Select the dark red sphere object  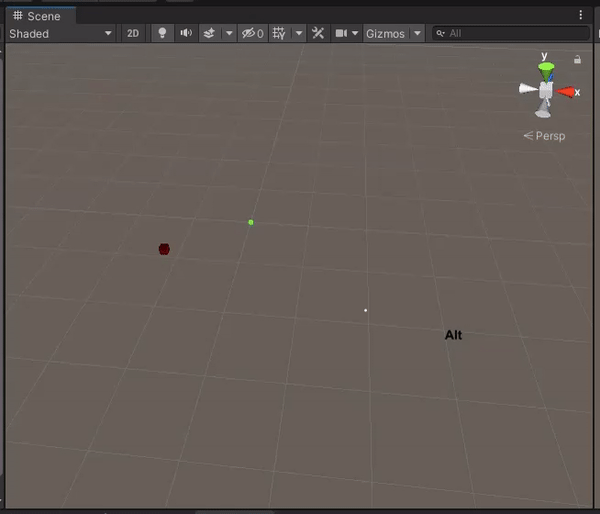point(164,249)
